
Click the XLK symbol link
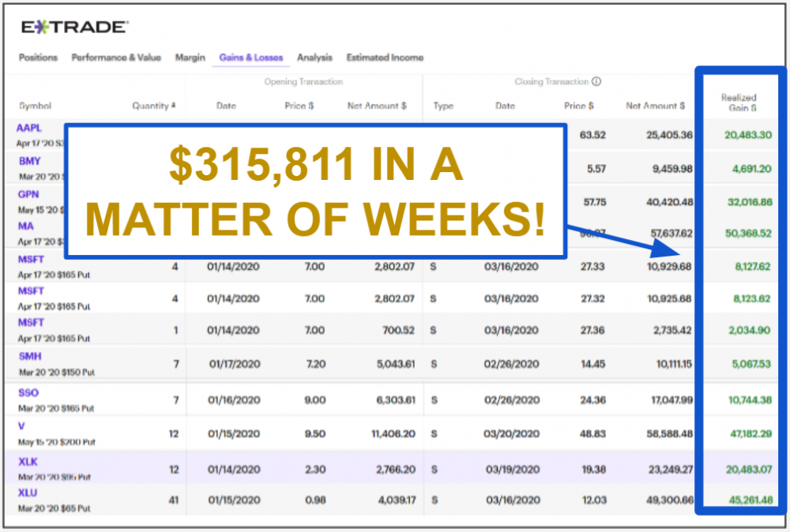point(28,461)
